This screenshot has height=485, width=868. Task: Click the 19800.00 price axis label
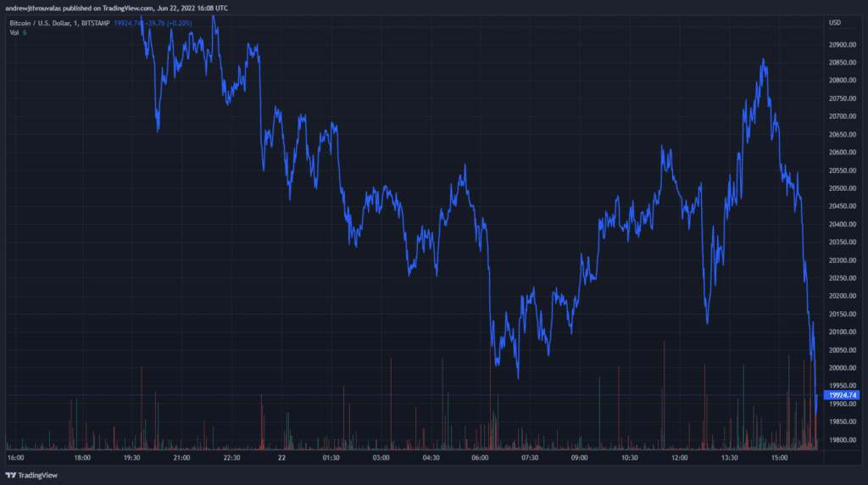[843, 439]
